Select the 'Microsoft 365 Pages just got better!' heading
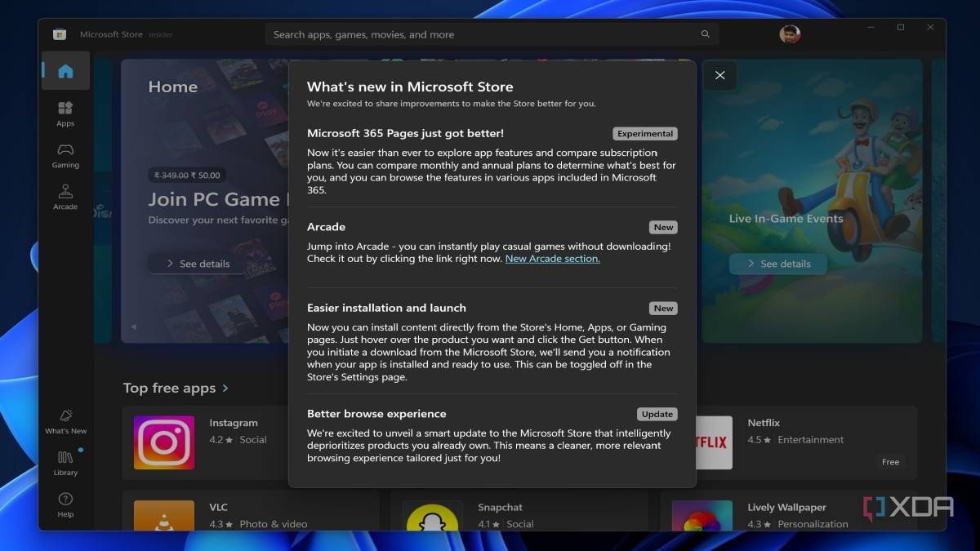The height and width of the screenshot is (551, 980). coord(405,133)
